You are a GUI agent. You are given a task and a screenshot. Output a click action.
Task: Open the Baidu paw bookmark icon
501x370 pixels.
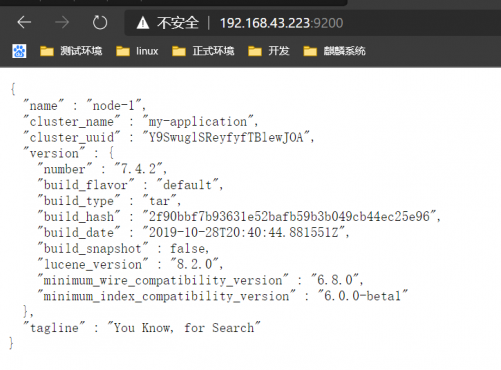[19, 51]
